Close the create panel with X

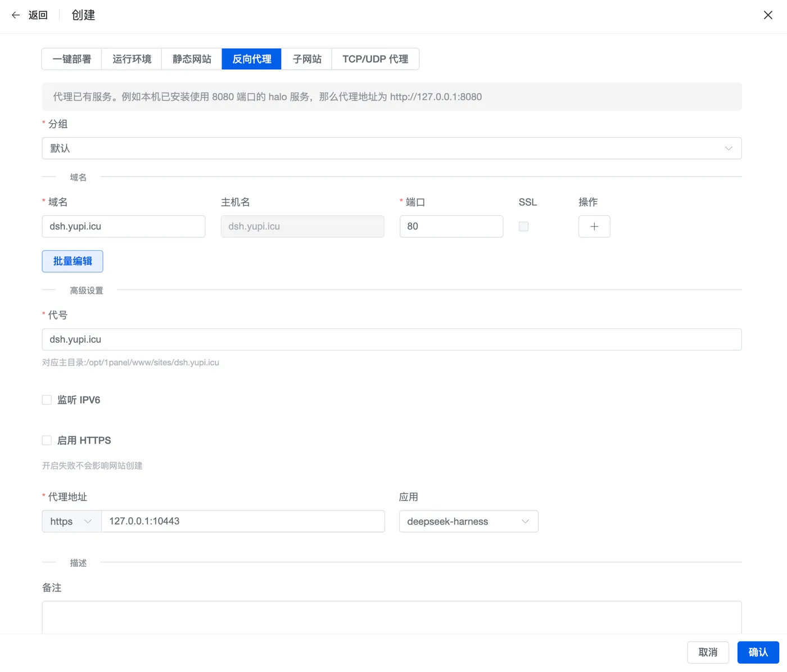coord(768,15)
